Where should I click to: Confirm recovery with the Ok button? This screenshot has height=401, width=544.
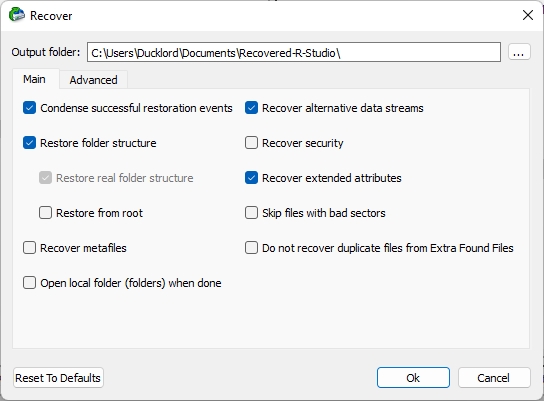413,378
